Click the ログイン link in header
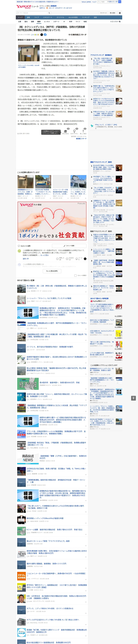Image resolution: width=138 pixels, height=644 pixels. [42, 8]
